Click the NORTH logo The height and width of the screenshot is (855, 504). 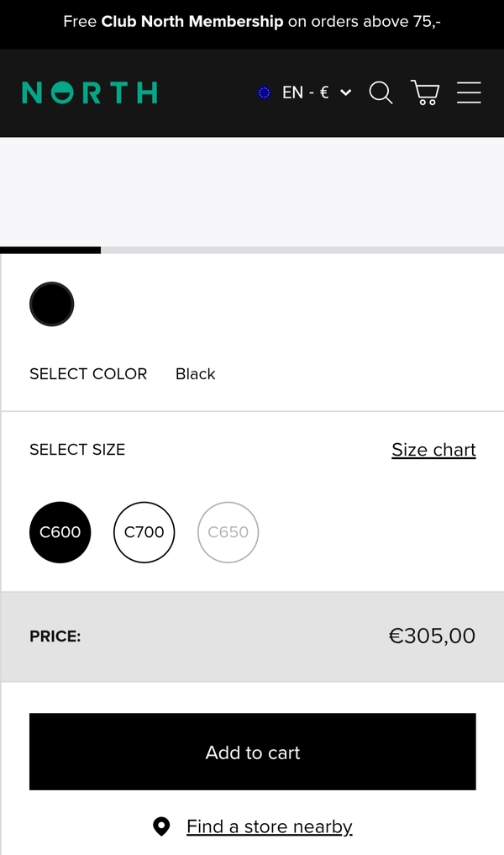(x=90, y=92)
